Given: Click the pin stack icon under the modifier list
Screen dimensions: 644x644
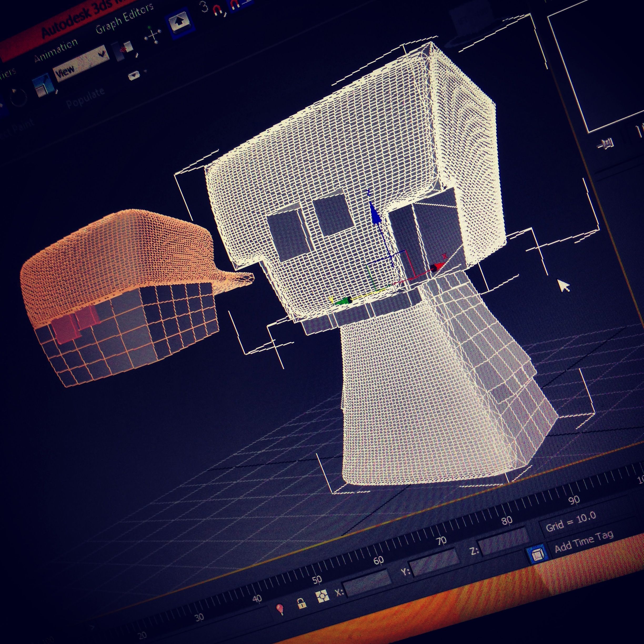Looking at the screenshot, I should [x=606, y=144].
